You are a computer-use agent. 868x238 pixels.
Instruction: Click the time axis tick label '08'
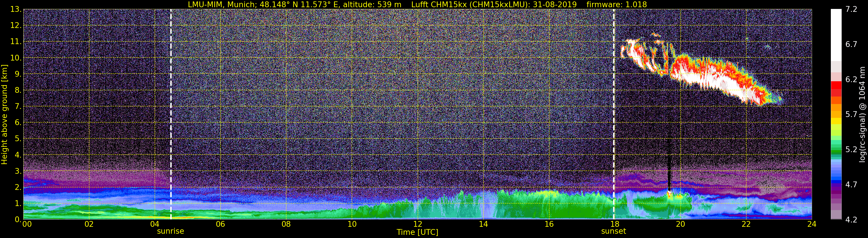pos(286,224)
